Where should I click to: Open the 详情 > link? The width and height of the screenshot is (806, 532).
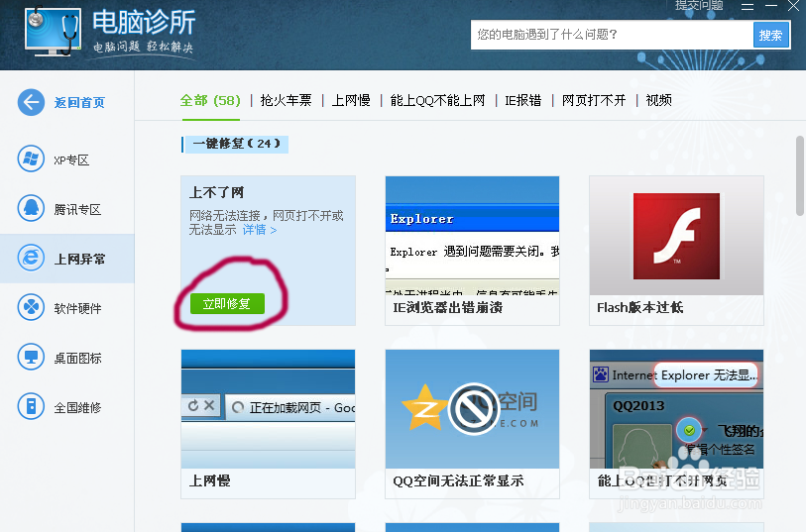(260, 230)
